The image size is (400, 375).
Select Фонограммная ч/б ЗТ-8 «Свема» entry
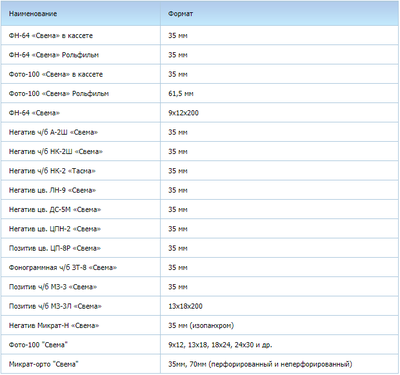point(63,267)
